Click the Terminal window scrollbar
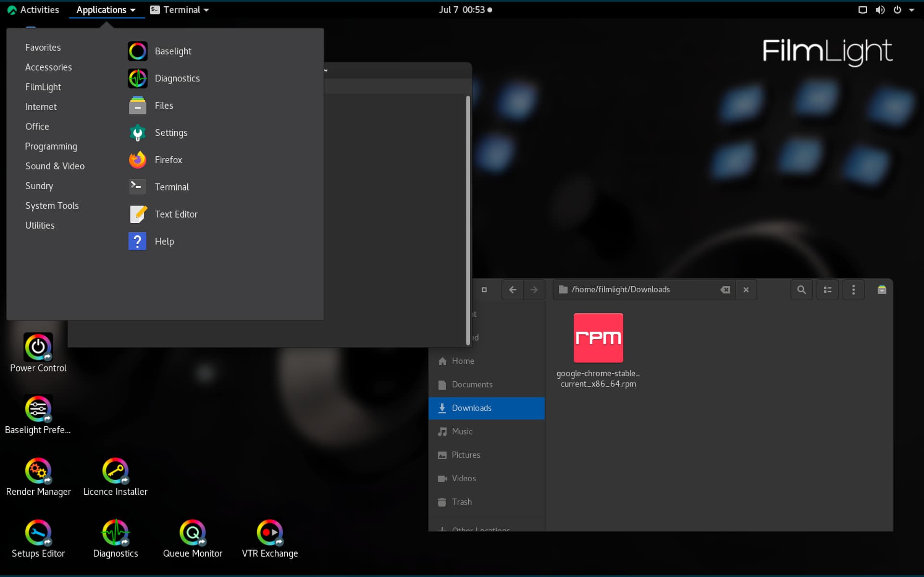The width and height of the screenshot is (924, 577). (x=468, y=220)
